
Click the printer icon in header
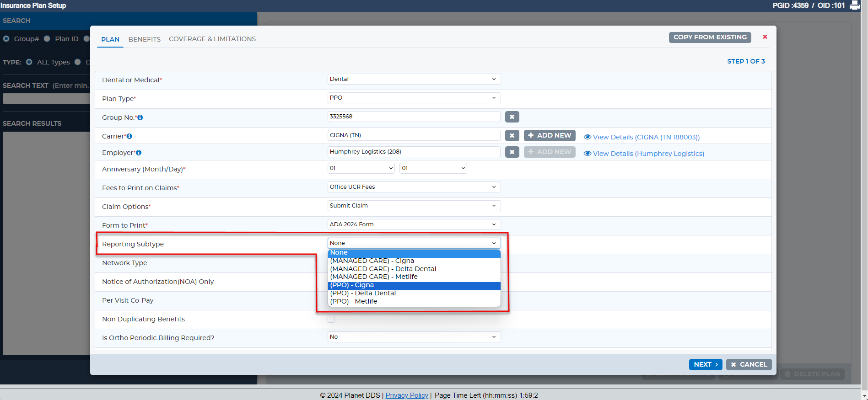pos(854,5)
